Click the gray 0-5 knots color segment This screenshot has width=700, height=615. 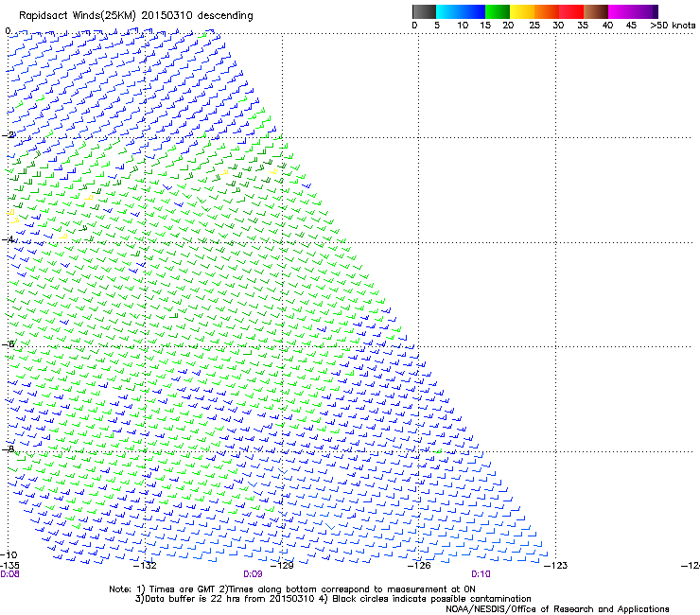coord(424,11)
